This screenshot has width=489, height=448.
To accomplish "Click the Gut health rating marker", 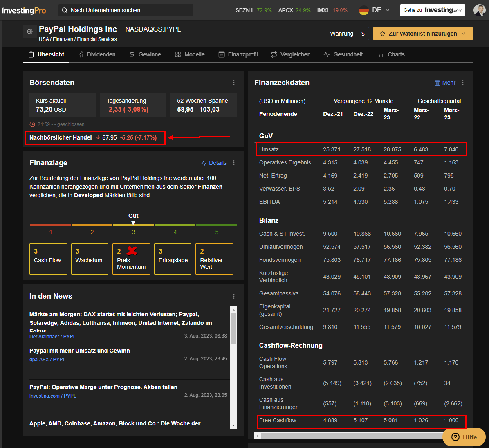I will tap(133, 223).
